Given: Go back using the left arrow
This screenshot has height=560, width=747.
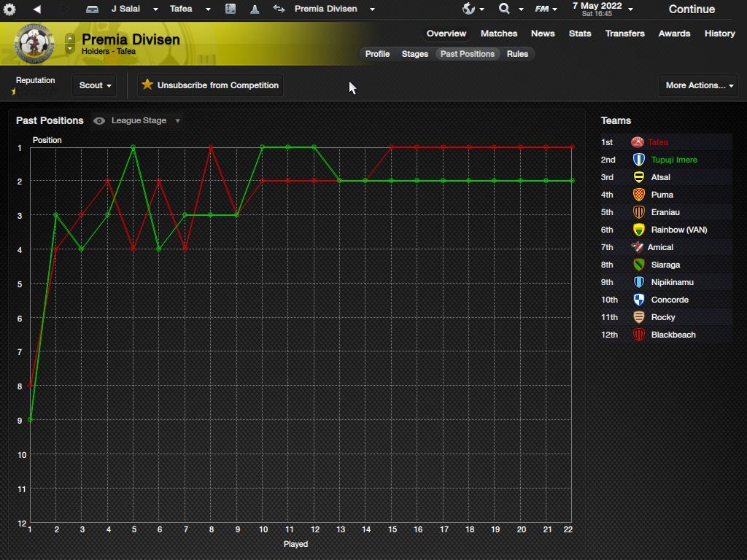Looking at the screenshot, I should (x=36, y=9).
